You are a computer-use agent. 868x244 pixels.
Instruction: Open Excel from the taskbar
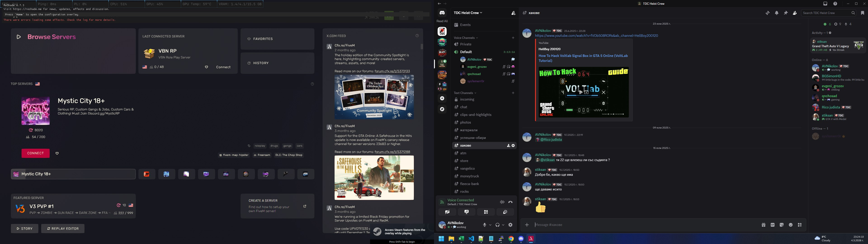click(461, 239)
